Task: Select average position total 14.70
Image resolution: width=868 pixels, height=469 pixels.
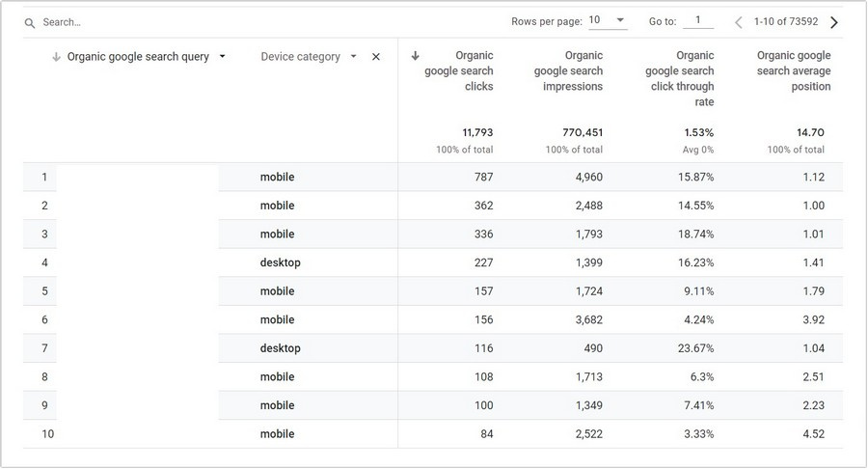Action: click(810, 132)
